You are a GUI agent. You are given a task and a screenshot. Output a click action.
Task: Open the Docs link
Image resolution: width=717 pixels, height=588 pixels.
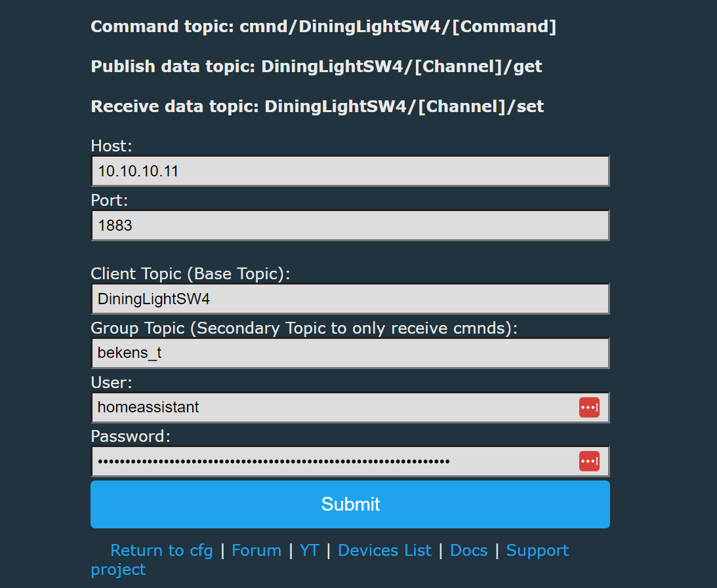pos(468,551)
